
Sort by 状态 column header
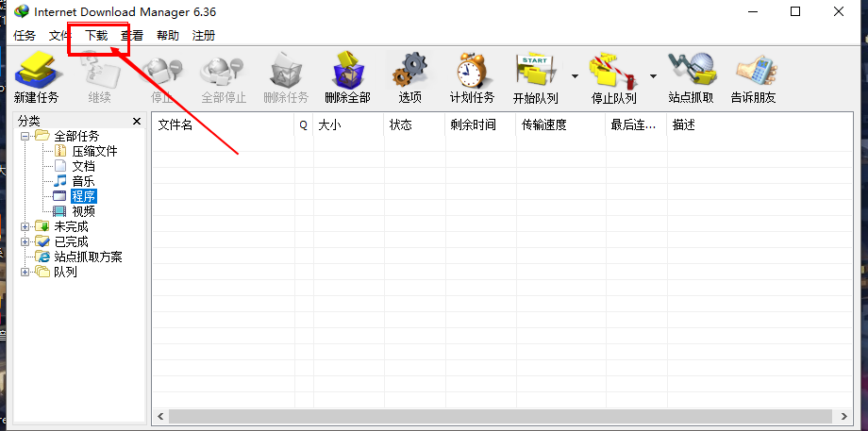pos(414,125)
